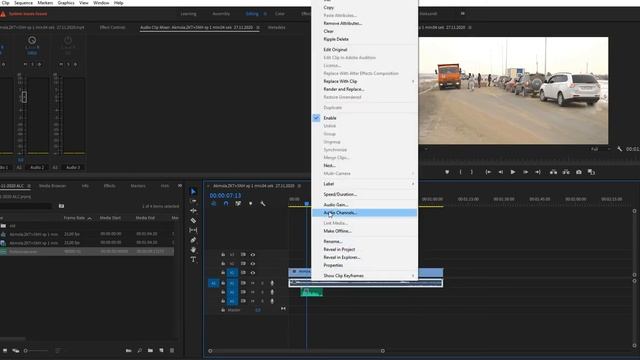Image resolution: width=640 pixels, height=360 pixels.
Task: Toggle nest sequence insert mode
Action: (213, 203)
